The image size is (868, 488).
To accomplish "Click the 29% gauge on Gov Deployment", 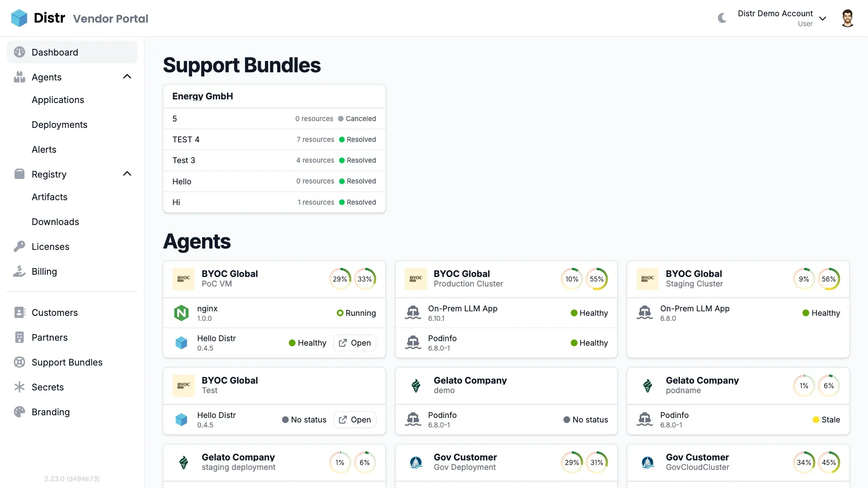I will pos(572,462).
